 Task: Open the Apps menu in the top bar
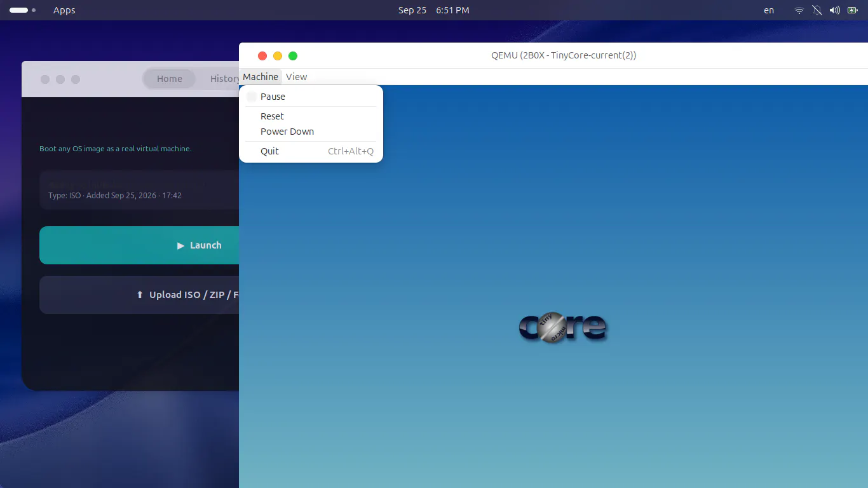[64, 10]
